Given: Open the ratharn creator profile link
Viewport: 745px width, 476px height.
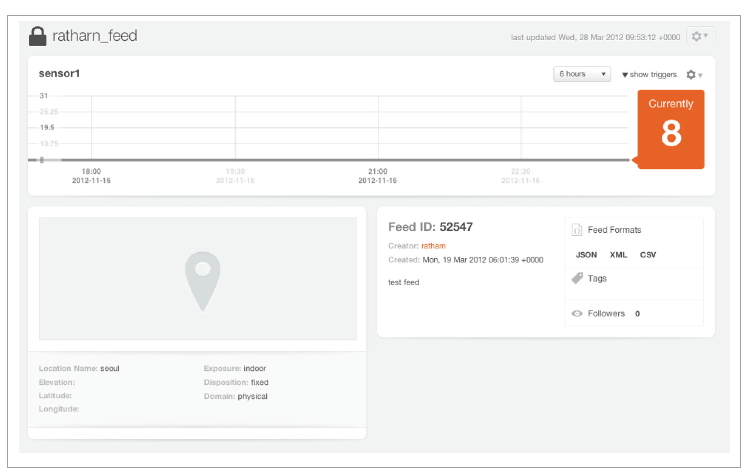Looking at the screenshot, I should (433, 246).
